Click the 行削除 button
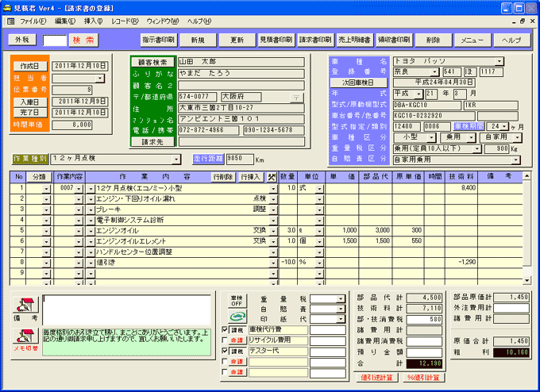The width and height of the screenshot is (540, 392). pos(223,177)
